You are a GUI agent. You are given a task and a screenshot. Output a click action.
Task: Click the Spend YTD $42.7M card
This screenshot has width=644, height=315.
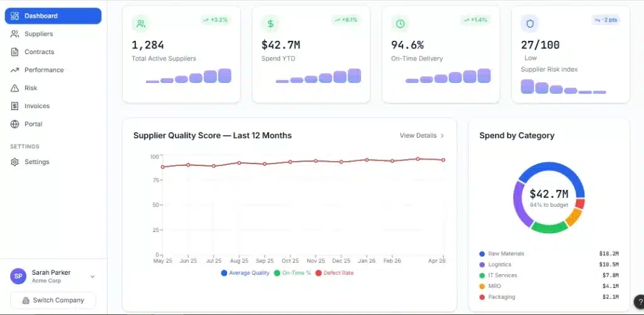[311, 54]
